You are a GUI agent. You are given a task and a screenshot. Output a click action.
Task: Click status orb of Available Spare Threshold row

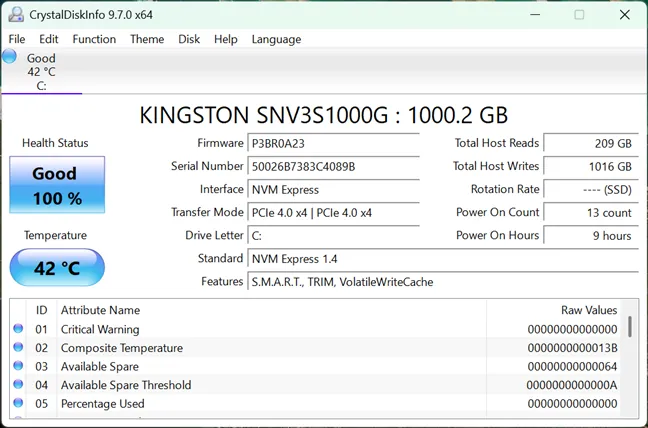(18, 384)
